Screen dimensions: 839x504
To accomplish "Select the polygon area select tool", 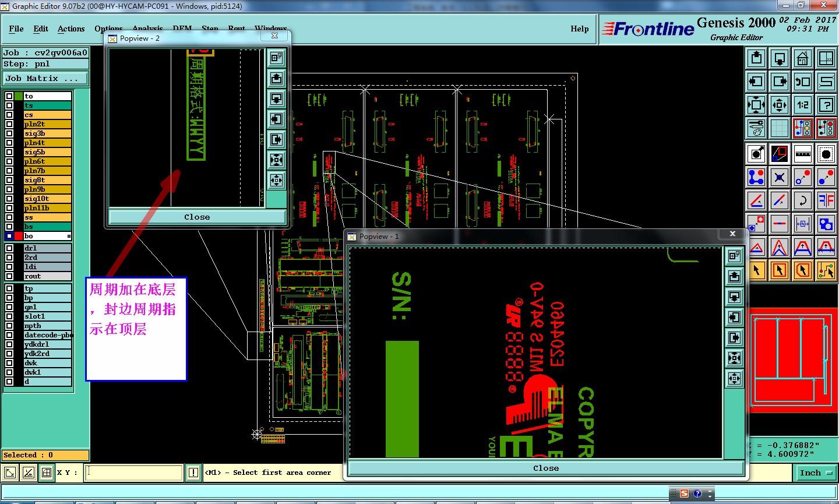I will 803,270.
